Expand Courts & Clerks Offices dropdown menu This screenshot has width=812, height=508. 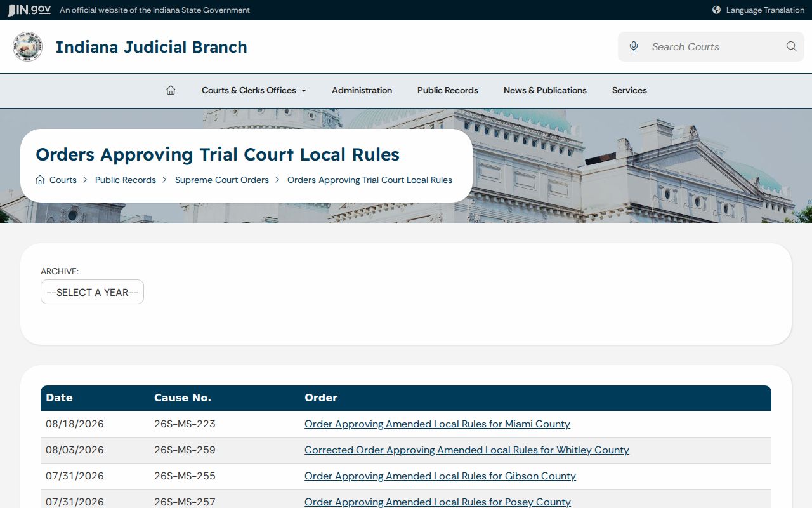point(254,90)
